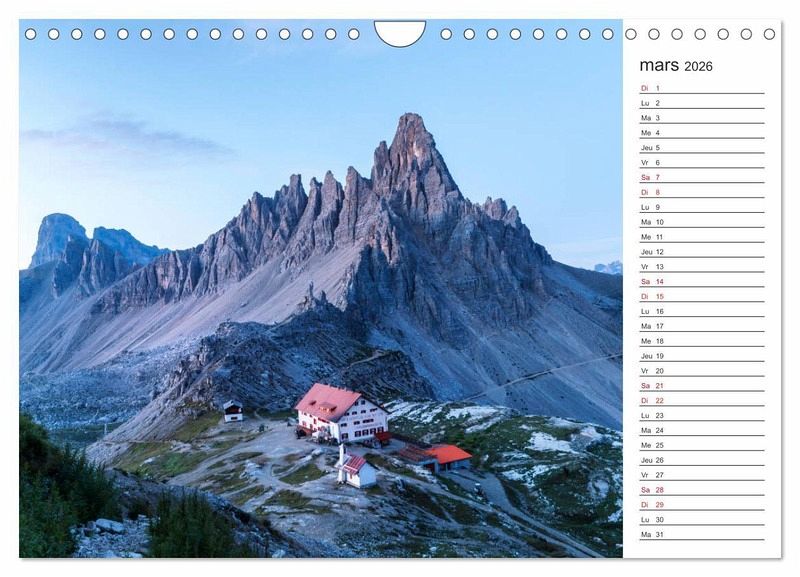Select the 'Jeu 5' date row
Screen dimensions: 800x577
pyautogui.click(x=702, y=147)
